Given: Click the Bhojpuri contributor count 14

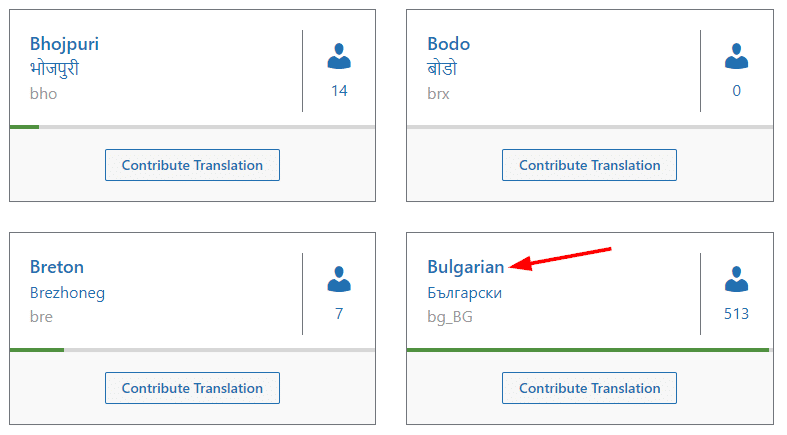Looking at the screenshot, I should point(339,91).
